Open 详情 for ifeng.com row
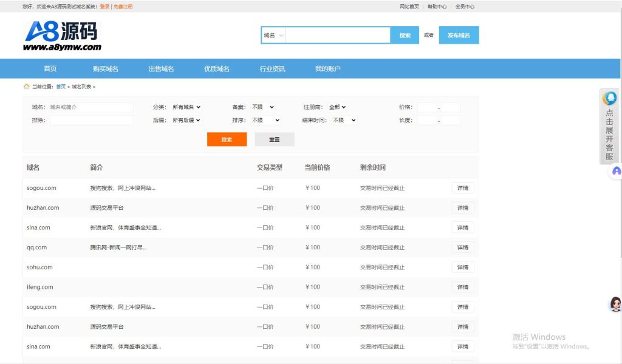 462,287
